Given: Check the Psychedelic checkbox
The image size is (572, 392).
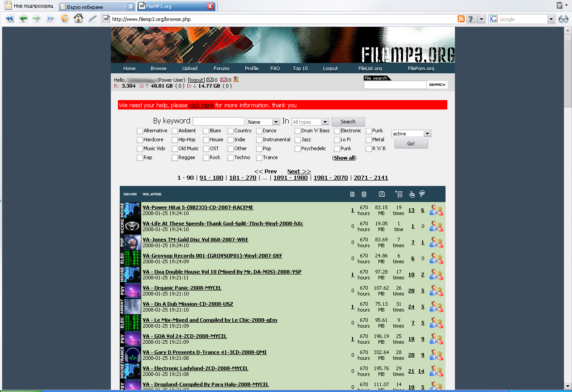Looking at the screenshot, I should pos(298,149).
